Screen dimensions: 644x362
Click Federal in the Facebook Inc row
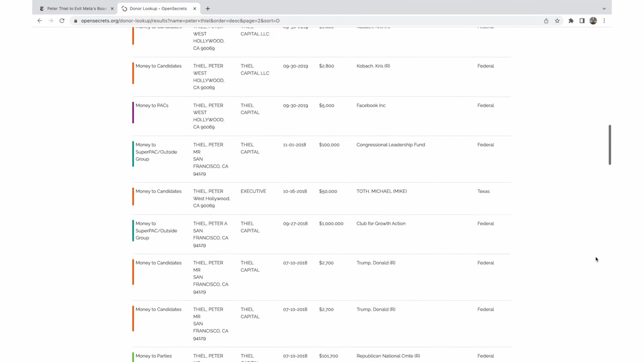486,106
